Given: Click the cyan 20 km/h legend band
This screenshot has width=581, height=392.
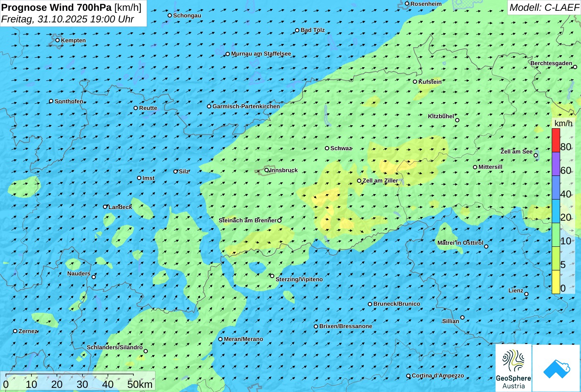Looking at the screenshot, I should (556, 211).
